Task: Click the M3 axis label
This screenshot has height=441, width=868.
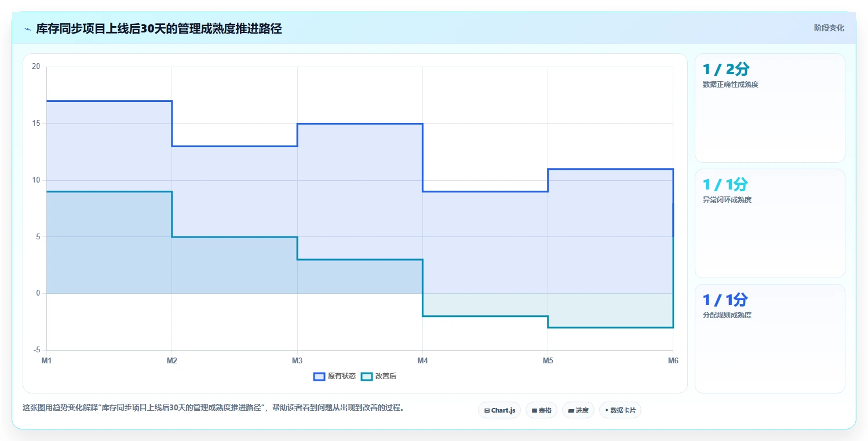Action: click(x=297, y=360)
